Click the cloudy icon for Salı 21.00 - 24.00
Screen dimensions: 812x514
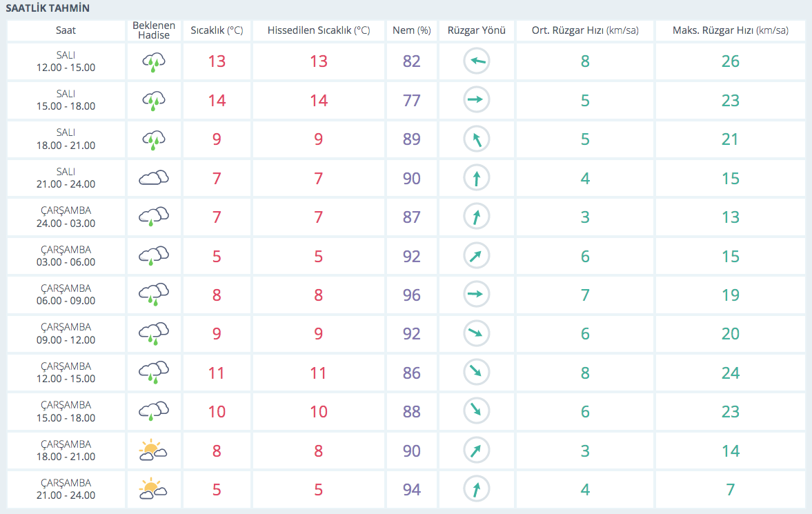point(154,179)
